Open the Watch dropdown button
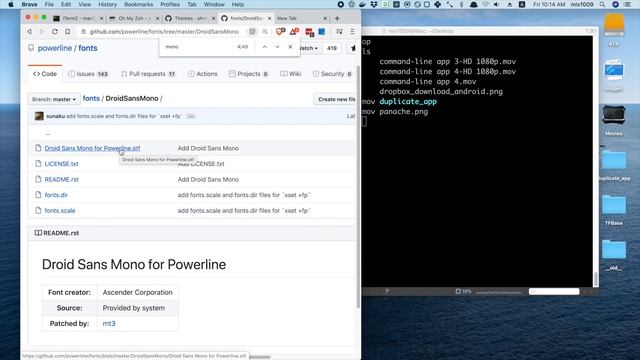 point(309,48)
